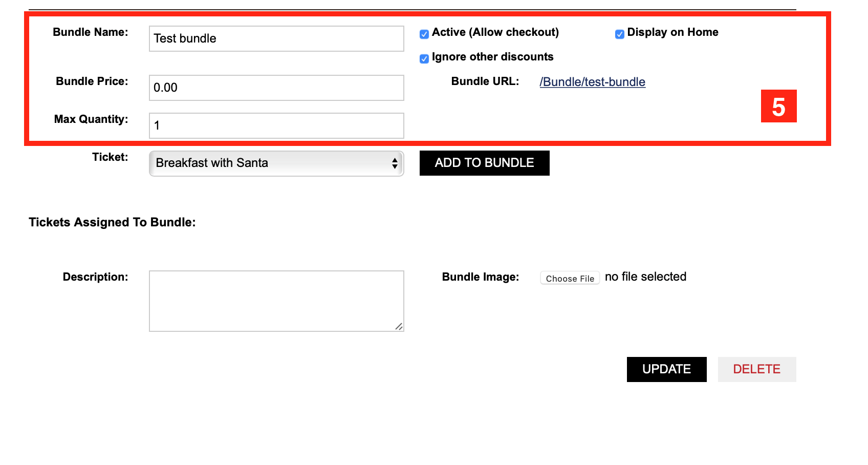Click the Bundle Name text field
The width and height of the screenshot is (868, 465).
click(276, 39)
